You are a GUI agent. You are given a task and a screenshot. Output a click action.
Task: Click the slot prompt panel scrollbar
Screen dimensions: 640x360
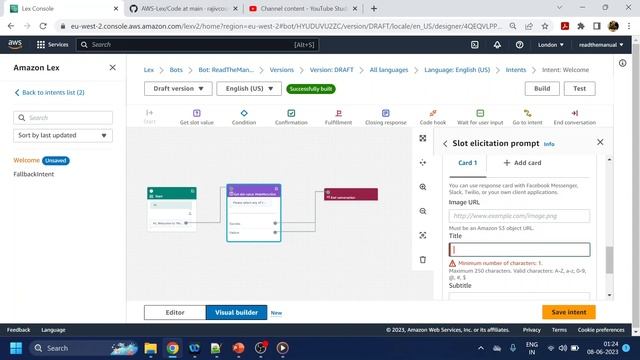[x=609, y=260]
